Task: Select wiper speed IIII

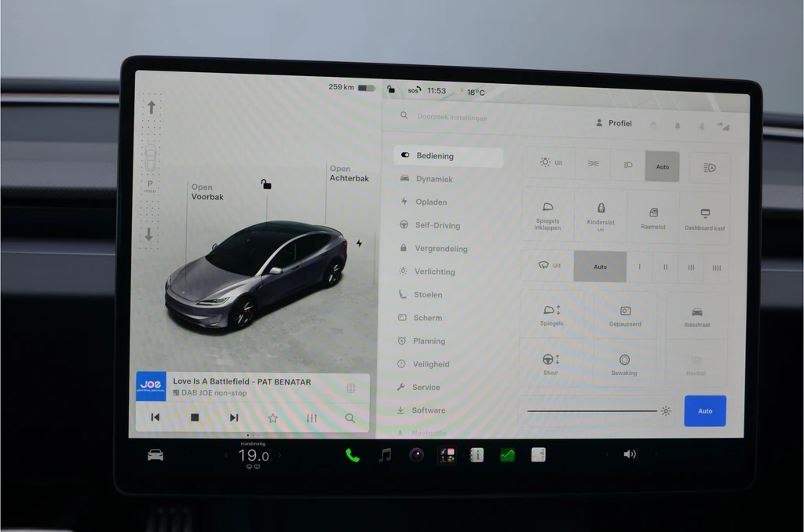Action: (x=717, y=268)
